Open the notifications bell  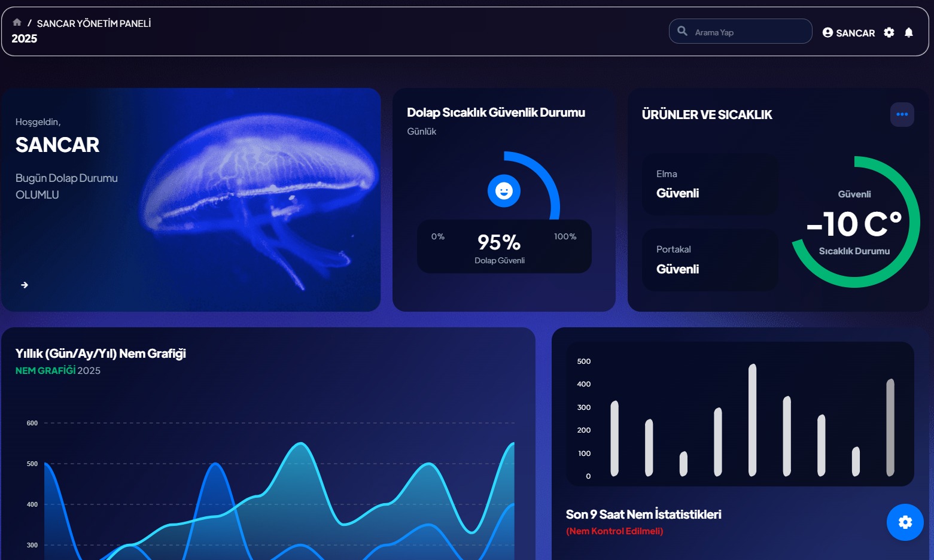(x=908, y=32)
